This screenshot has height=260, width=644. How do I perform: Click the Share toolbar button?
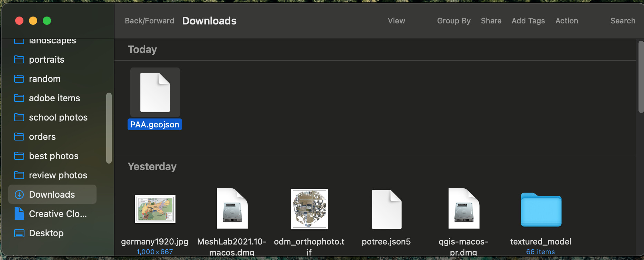tap(491, 21)
